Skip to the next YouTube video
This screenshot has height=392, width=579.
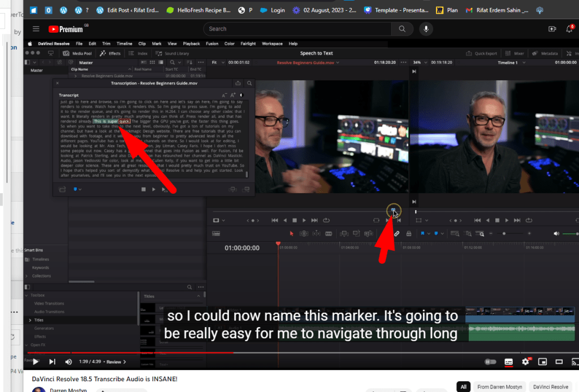[52, 361]
